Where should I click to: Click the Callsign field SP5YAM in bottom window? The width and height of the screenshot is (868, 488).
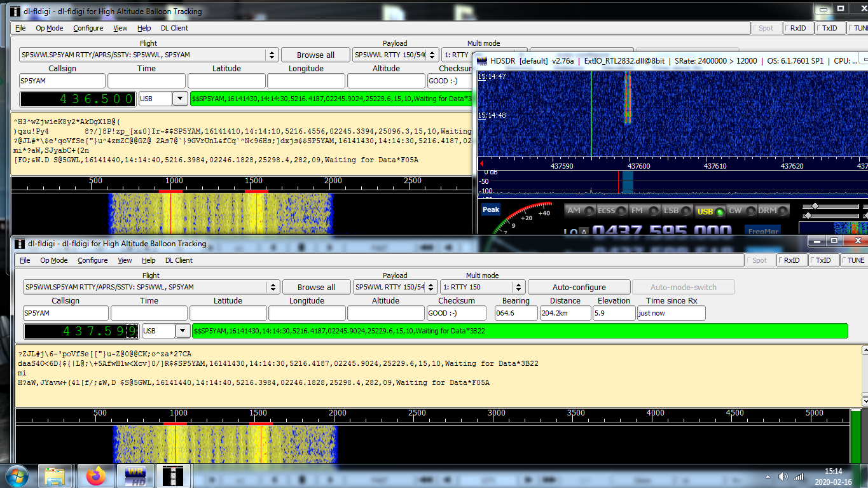(x=66, y=313)
